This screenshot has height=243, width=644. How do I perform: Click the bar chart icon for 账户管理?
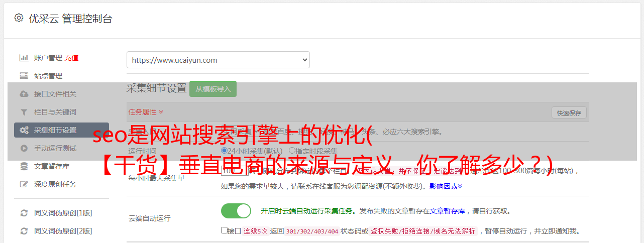(24, 58)
